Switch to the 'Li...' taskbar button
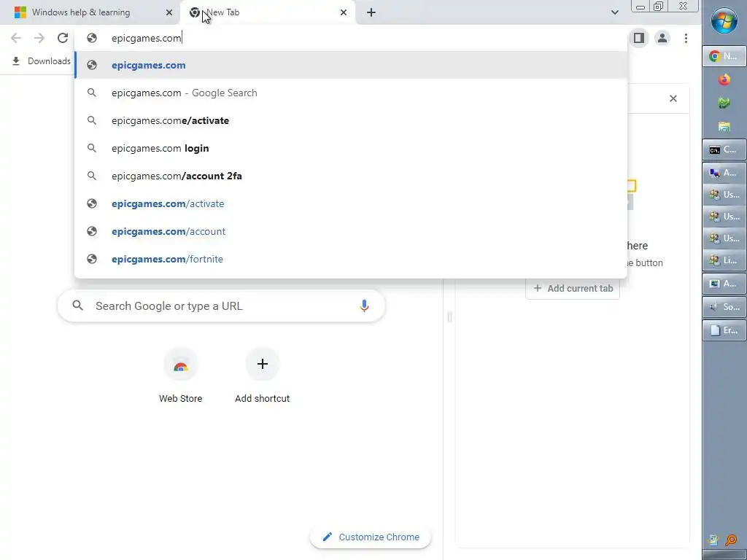The height and width of the screenshot is (560, 747). (724, 260)
